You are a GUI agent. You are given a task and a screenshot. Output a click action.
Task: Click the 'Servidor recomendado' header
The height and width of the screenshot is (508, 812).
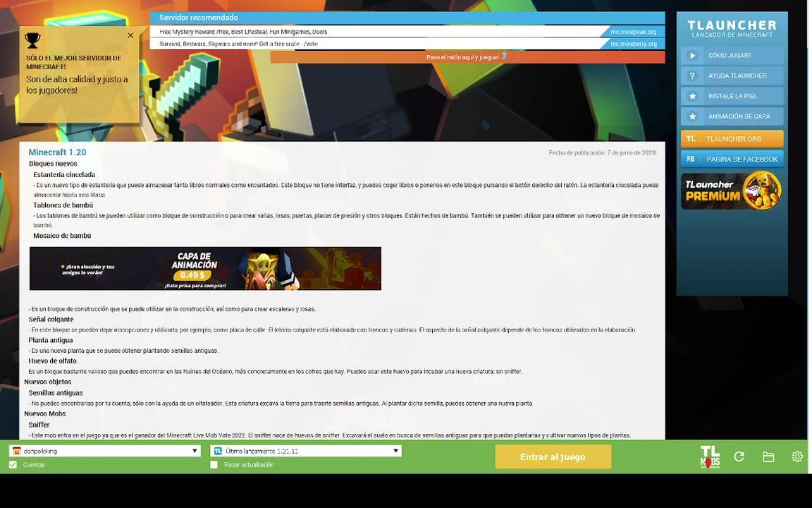coord(407,18)
